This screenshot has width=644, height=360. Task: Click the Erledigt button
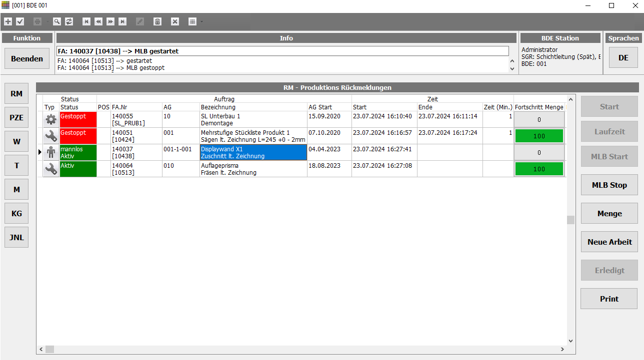(x=609, y=270)
